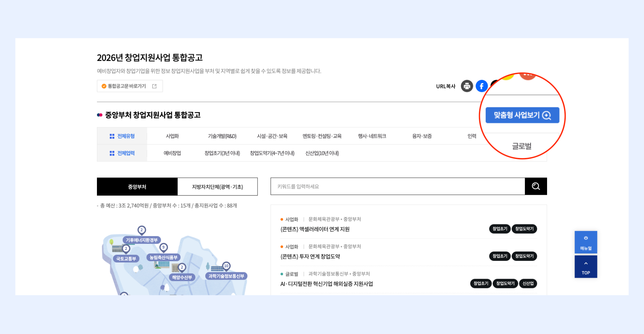
Task: Share page via Facebook icon
Action: click(x=481, y=86)
